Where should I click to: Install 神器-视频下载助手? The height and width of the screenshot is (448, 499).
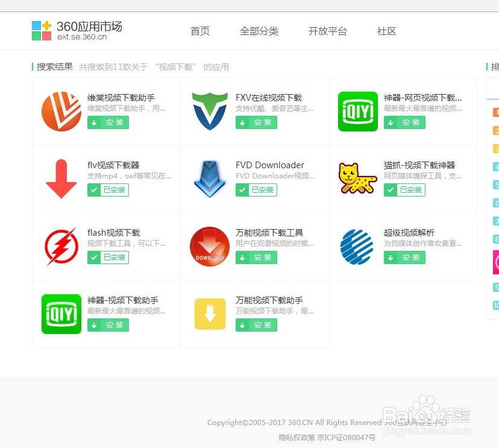(x=108, y=325)
